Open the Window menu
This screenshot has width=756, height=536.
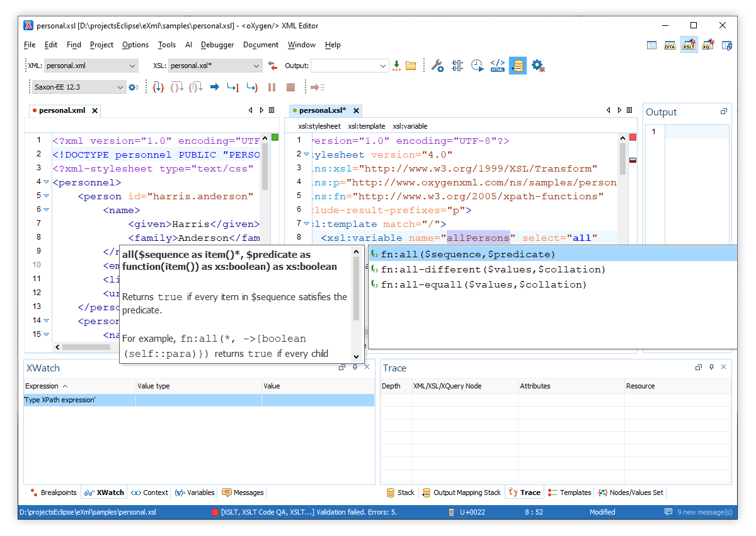point(302,45)
